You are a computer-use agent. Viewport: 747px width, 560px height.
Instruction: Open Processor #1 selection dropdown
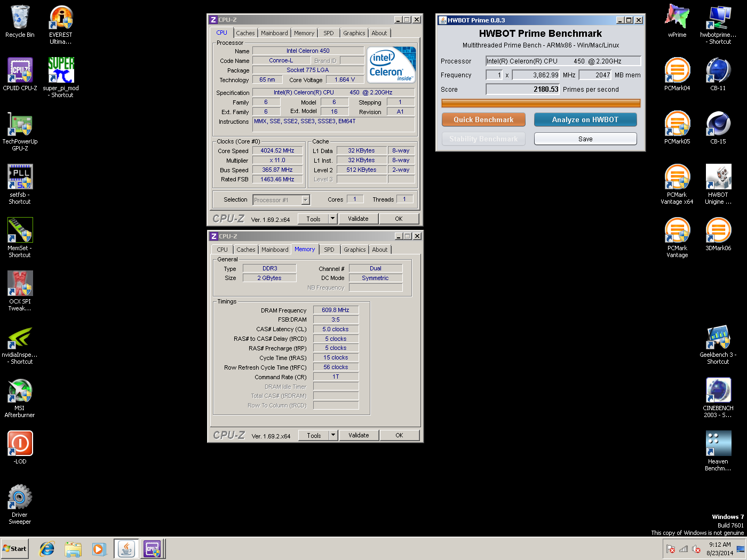point(281,200)
